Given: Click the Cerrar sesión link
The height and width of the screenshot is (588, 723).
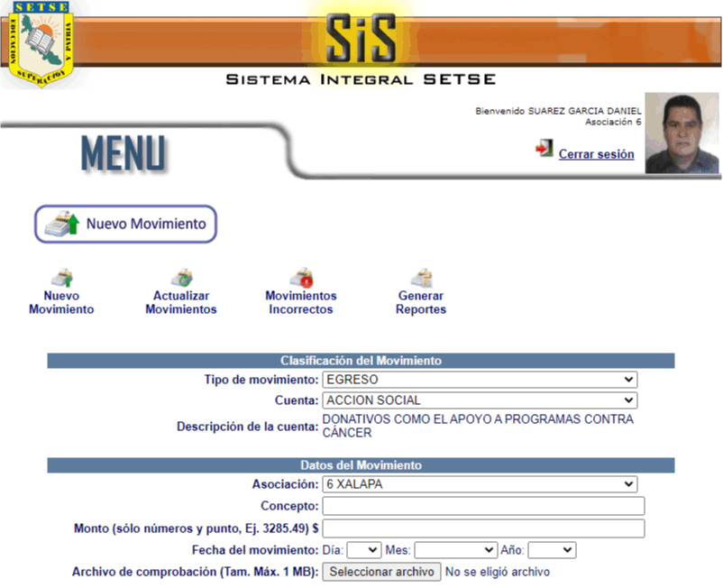Looking at the screenshot, I should click(596, 154).
